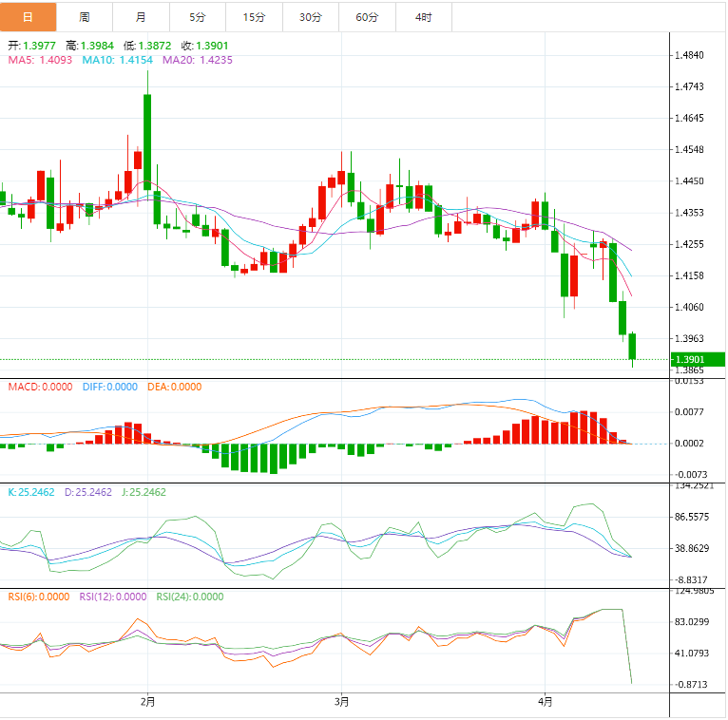Click the 2月 date axis marker
This screenshot has height=720, width=728.
pos(147,702)
